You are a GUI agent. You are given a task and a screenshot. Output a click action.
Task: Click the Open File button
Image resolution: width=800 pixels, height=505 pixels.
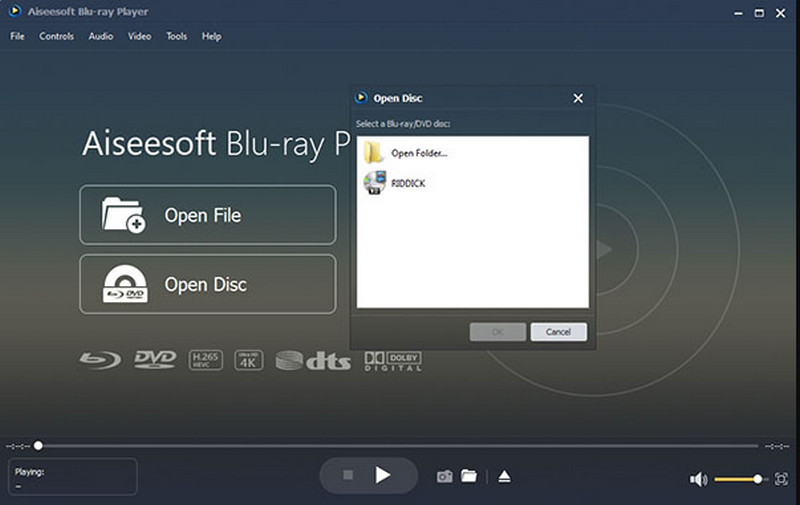click(x=207, y=215)
